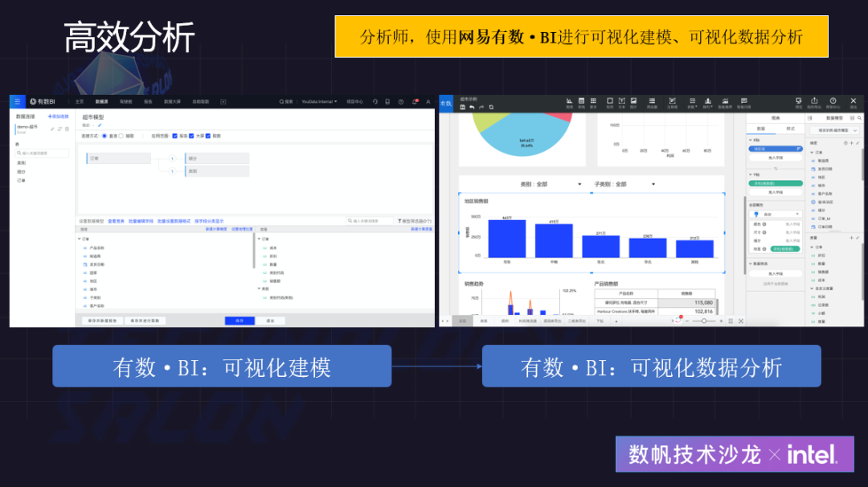Select the 订单 node in model canvas
The width and height of the screenshot is (868, 487).
coord(118,158)
